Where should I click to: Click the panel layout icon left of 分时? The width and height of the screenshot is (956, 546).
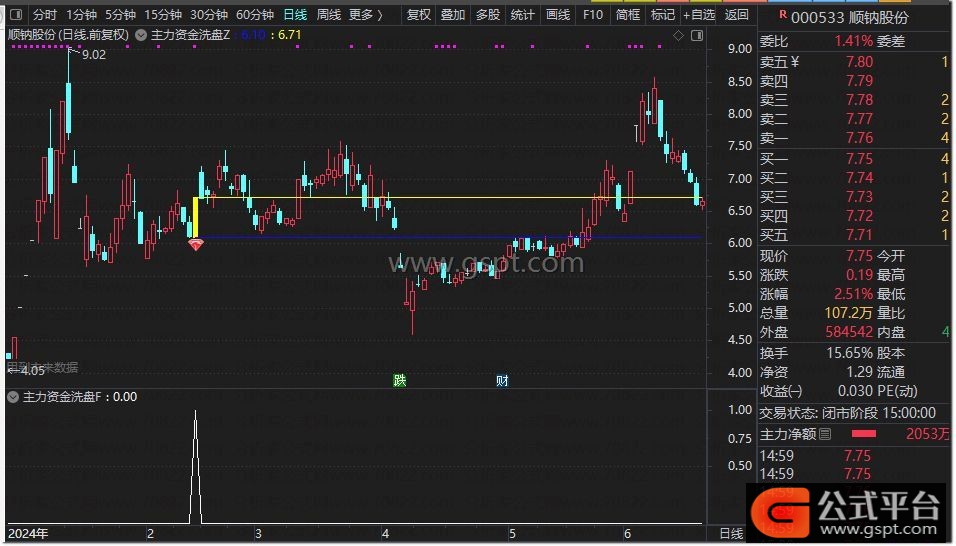coord(15,15)
